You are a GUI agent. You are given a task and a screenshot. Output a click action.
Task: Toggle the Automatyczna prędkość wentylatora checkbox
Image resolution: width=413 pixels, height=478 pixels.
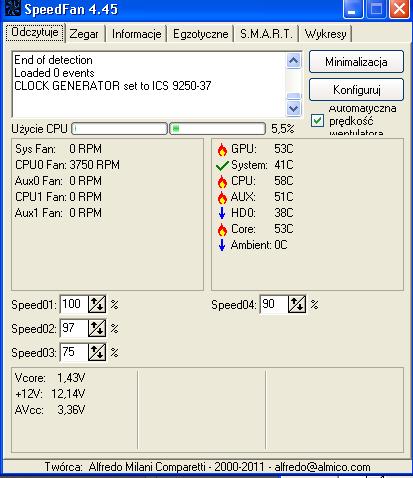click(x=317, y=120)
